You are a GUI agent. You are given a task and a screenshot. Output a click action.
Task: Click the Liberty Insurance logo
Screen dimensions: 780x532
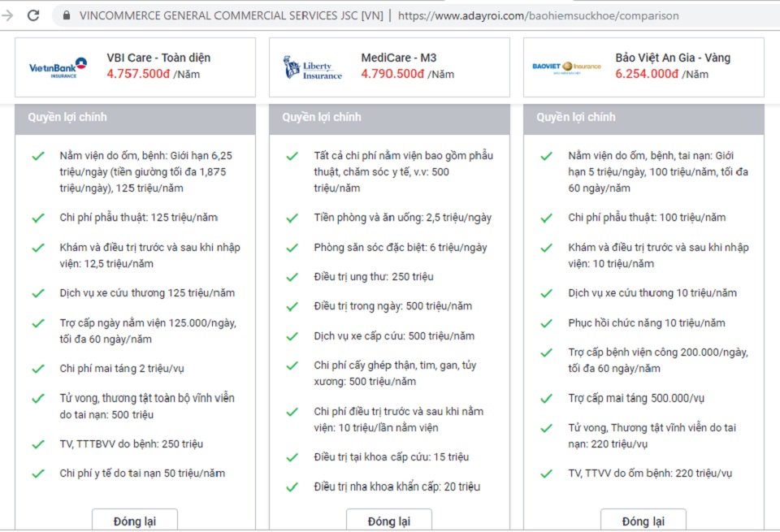click(x=312, y=67)
